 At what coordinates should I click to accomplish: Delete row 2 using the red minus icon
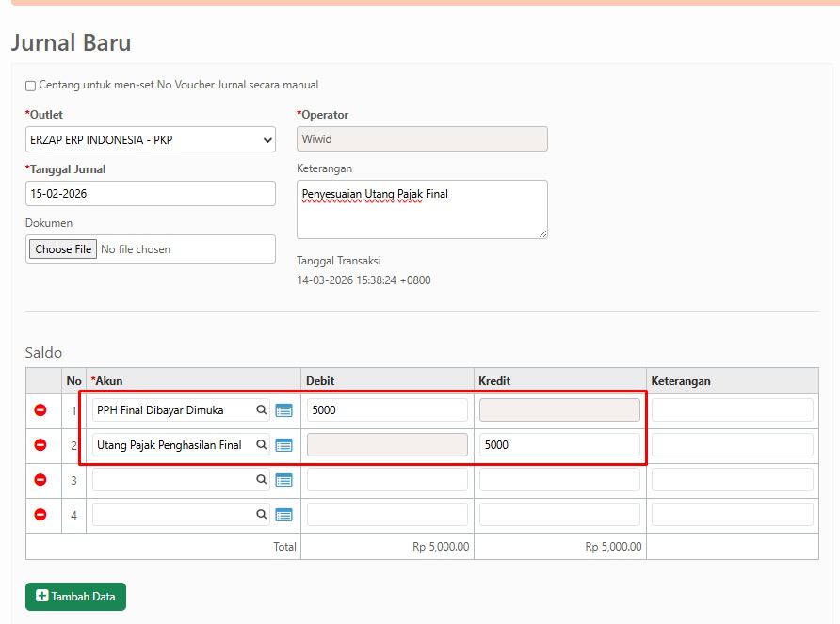click(40, 445)
